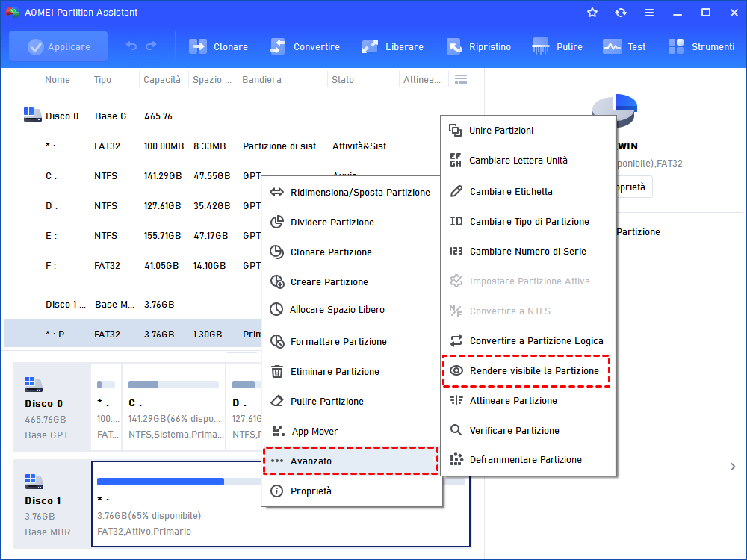Viewport: 747px width, 560px height.
Task: Sort by the Nome column header
Action: [x=58, y=80]
